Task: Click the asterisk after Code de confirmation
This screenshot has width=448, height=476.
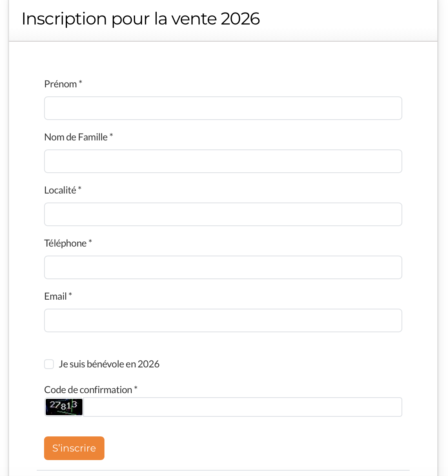Action: click(x=135, y=388)
